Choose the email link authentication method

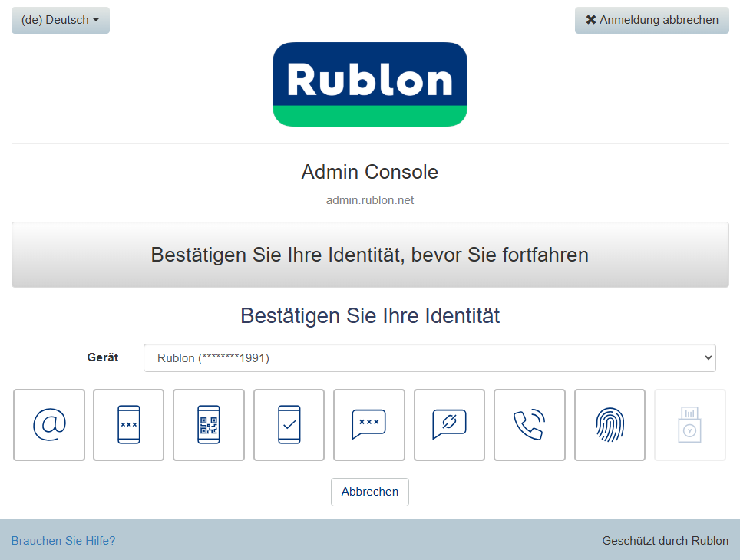click(49, 425)
